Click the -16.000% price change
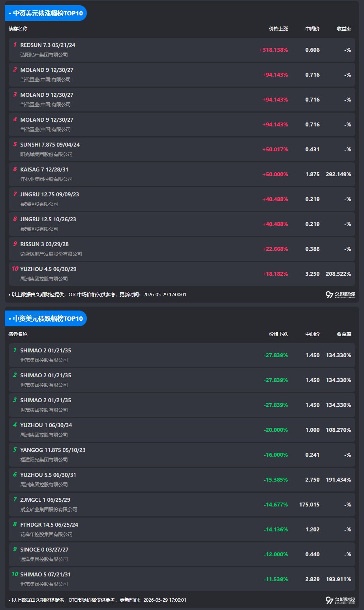Screen dimensions: 364x610 tap(276, 455)
